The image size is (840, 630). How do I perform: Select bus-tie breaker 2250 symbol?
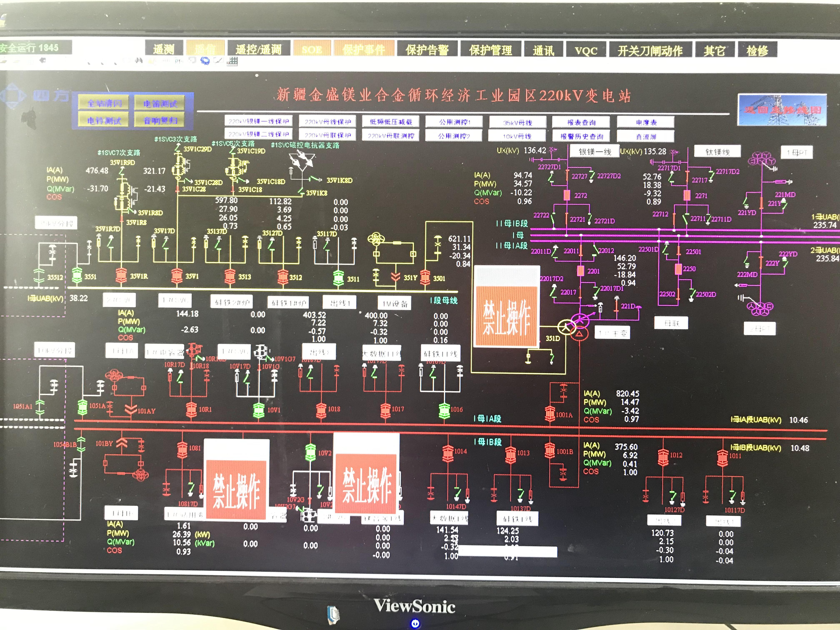point(678,269)
